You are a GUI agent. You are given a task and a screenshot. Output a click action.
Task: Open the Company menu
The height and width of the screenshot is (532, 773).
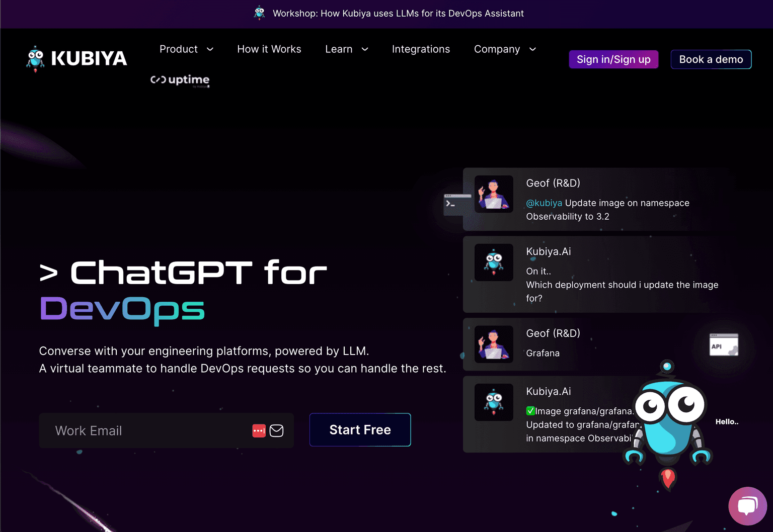(x=497, y=49)
